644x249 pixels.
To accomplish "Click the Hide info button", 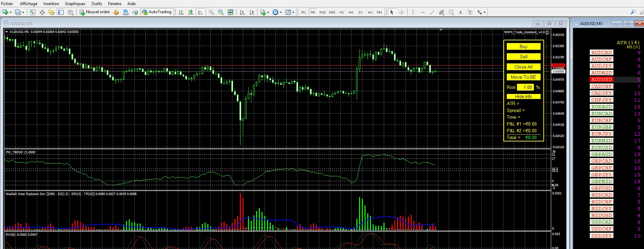I will pyautogui.click(x=523, y=96).
